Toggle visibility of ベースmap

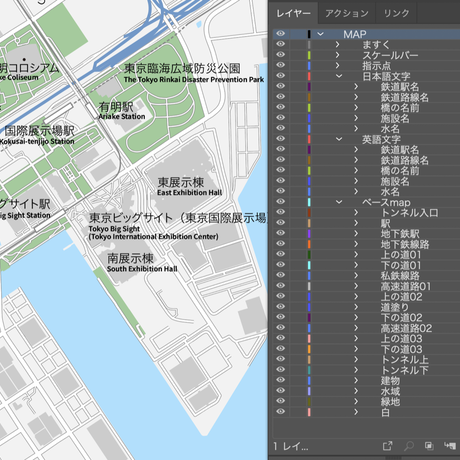[281, 202]
